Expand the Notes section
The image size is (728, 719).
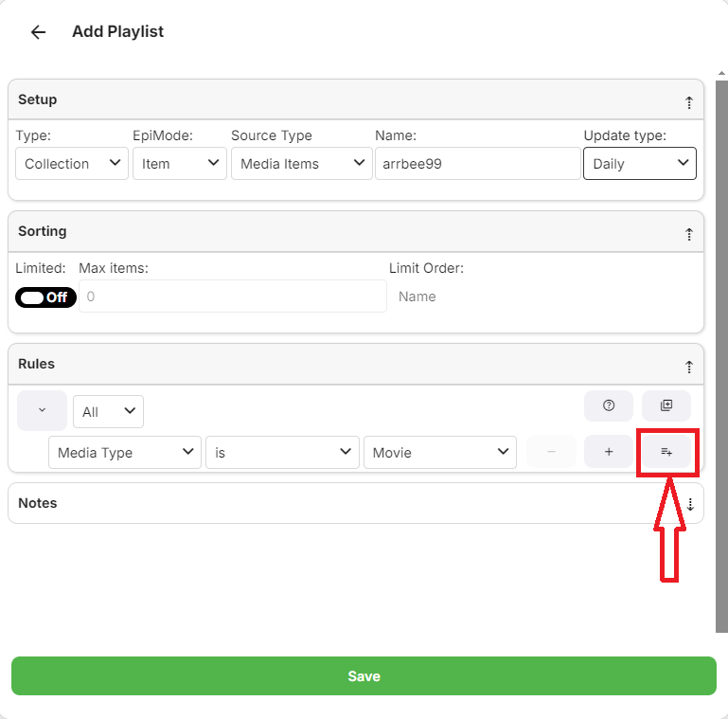690,504
